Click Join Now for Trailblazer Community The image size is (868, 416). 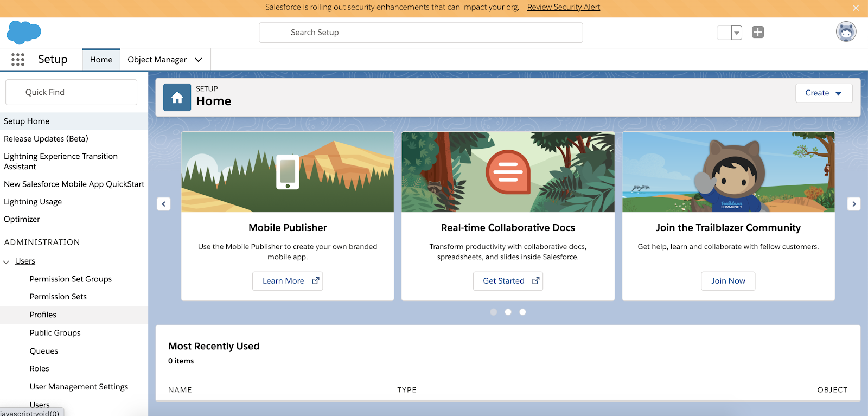click(x=728, y=281)
